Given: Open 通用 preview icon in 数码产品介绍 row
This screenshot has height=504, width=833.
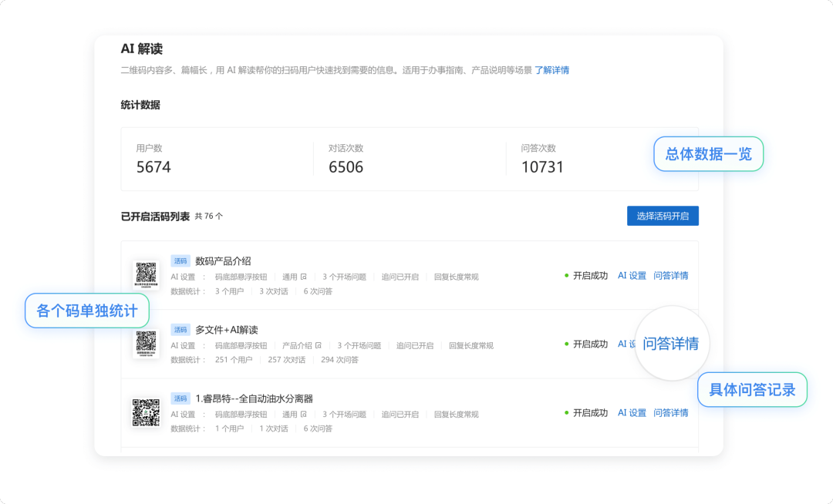Looking at the screenshot, I should pyautogui.click(x=304, y=277).
